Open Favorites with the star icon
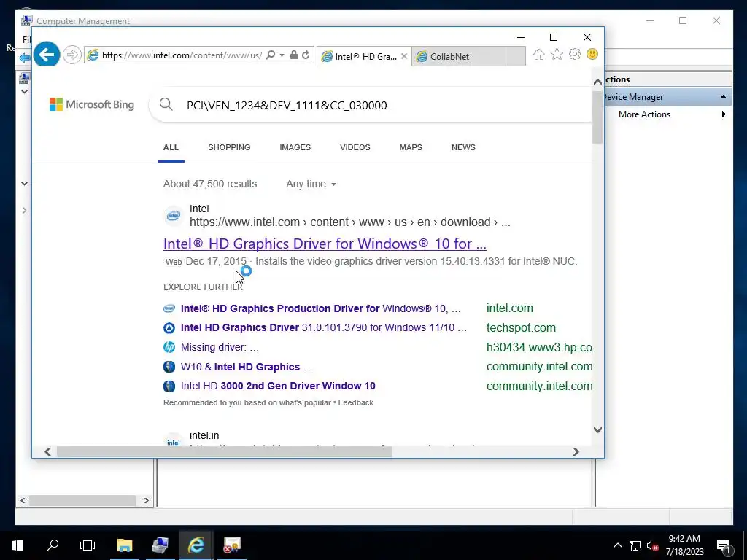The image size is (747, 560). pyautogui.click(x=557, y=54)
